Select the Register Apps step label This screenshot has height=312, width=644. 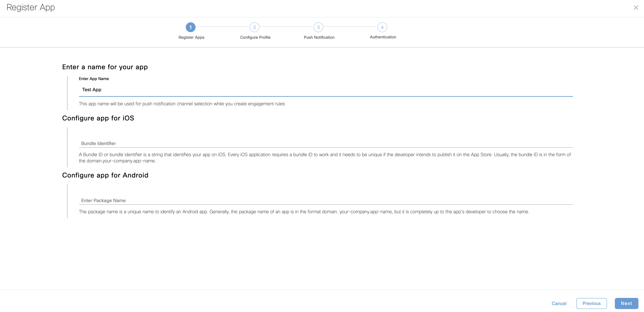coord(191,37)
